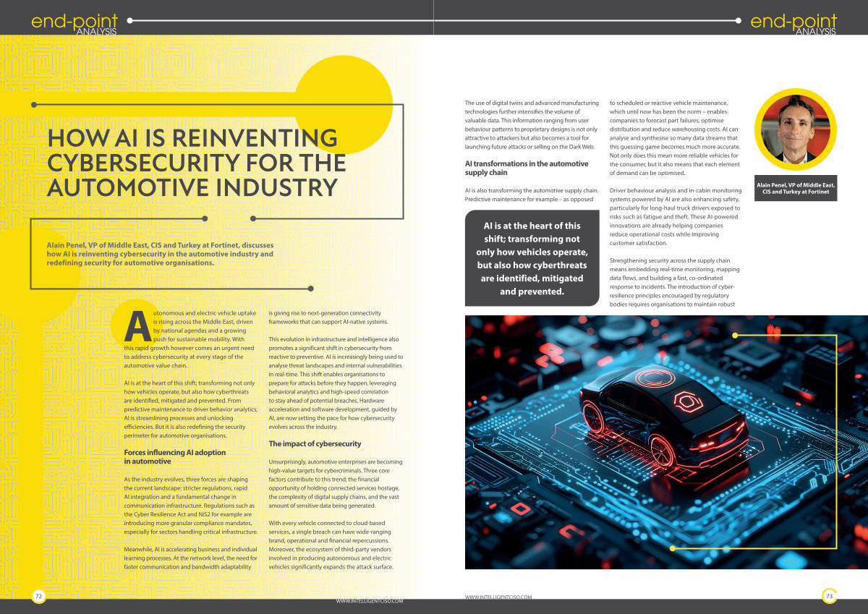The height and width of the screenshot is (614, 868).
Task: Click the text 'to scheduled or reactive vehicle maintenance'
Action: pos(668,103)
